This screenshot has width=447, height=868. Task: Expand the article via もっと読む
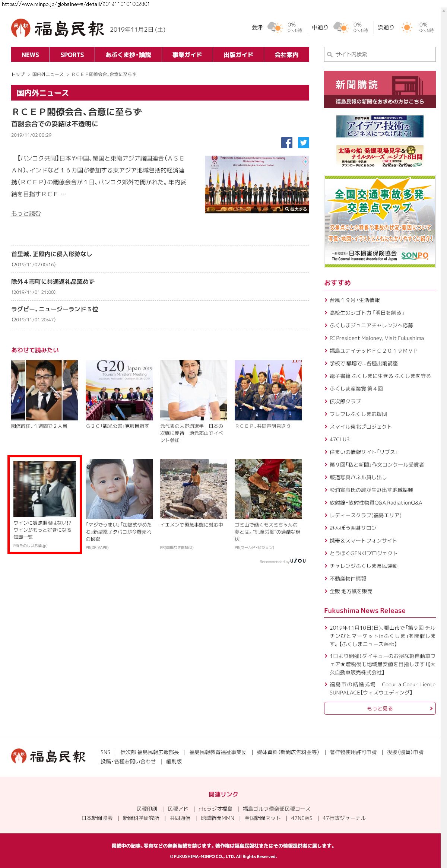pos(26,213)
